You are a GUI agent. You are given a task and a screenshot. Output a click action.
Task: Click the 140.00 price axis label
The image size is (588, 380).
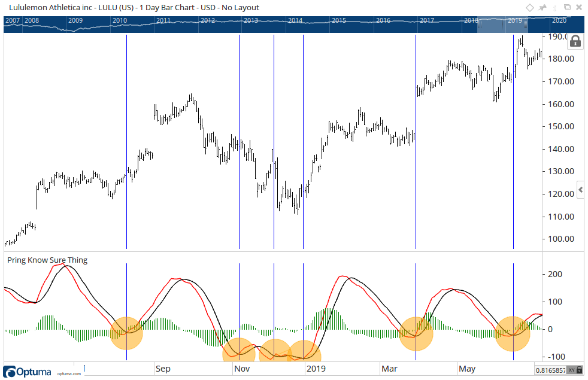click(x=561, y=149)
